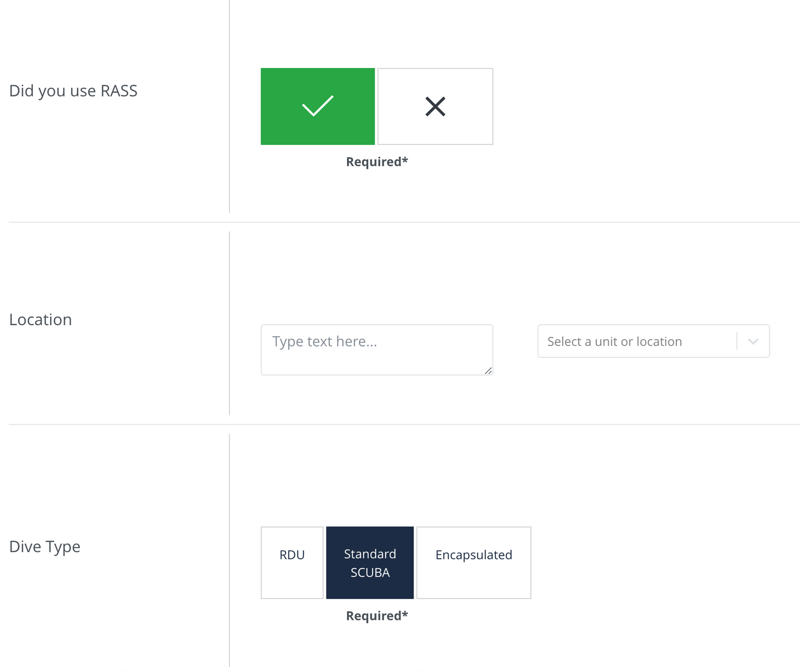This screenshot has height=672, width=800.
Task: Select the green checkmark for RASS
Action: (317, 106)
